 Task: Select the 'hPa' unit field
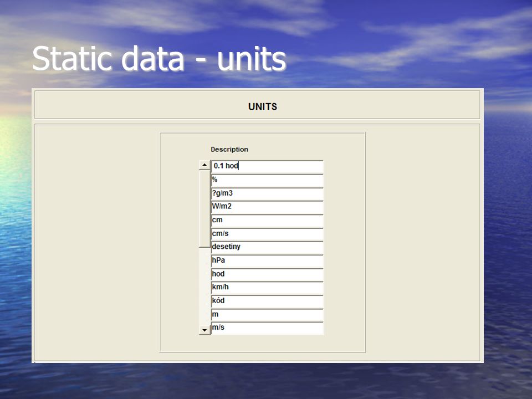point(267,261)
